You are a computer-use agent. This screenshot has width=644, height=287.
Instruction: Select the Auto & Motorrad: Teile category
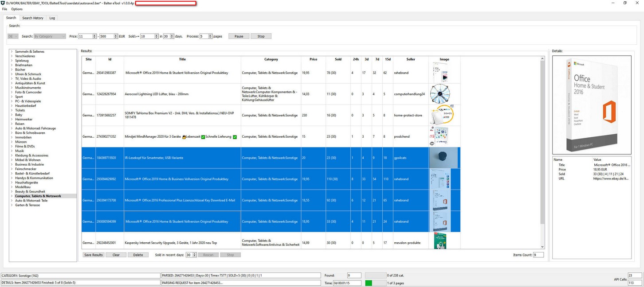coord(31,201)
